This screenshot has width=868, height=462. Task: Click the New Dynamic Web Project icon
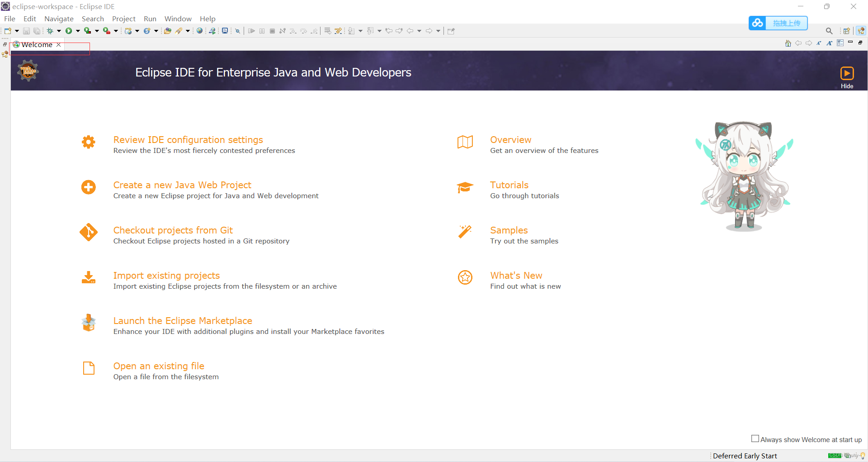(128, 31)
